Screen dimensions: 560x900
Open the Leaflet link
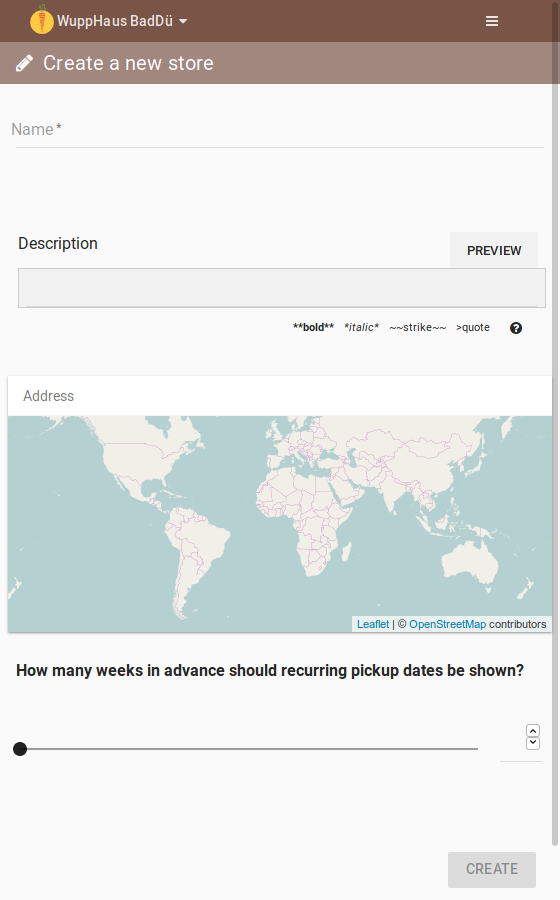(373, 624)
